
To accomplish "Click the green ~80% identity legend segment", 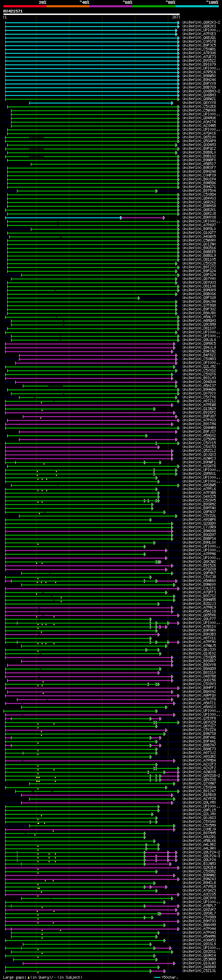I will coord(154,6).
